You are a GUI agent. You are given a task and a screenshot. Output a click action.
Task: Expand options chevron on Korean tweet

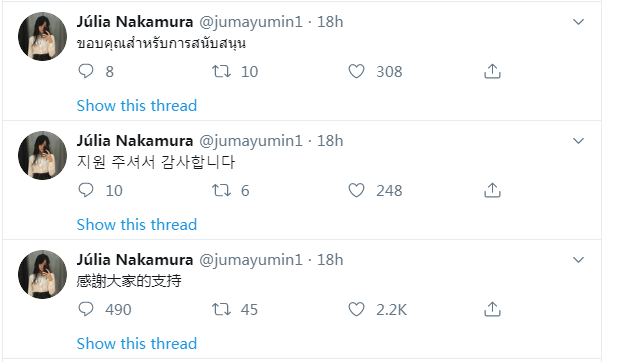(x=578, y=141)
